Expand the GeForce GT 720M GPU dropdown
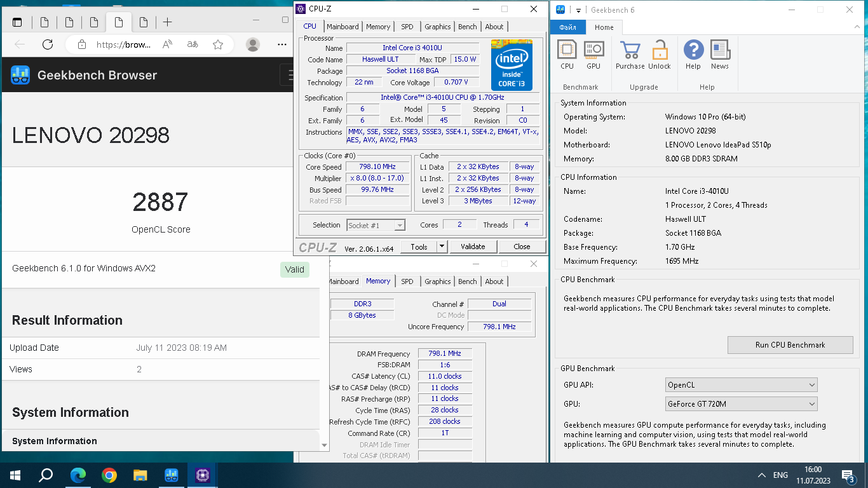 click(x=741, y=403)
